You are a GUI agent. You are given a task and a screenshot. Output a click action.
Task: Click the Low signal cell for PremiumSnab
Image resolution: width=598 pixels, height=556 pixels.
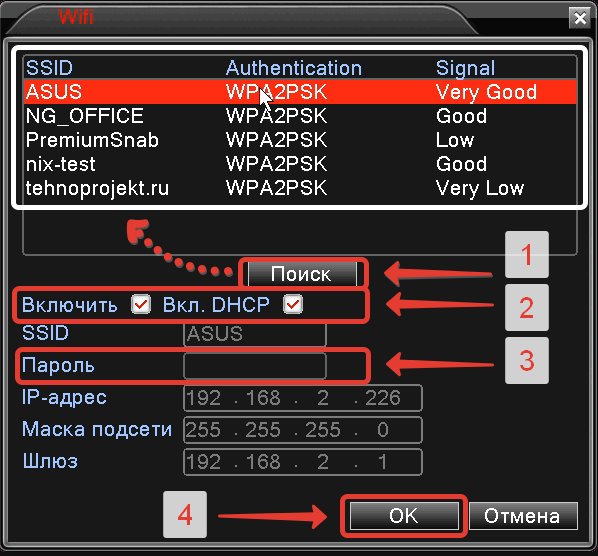pyautogui.click(x=455, y=140)
